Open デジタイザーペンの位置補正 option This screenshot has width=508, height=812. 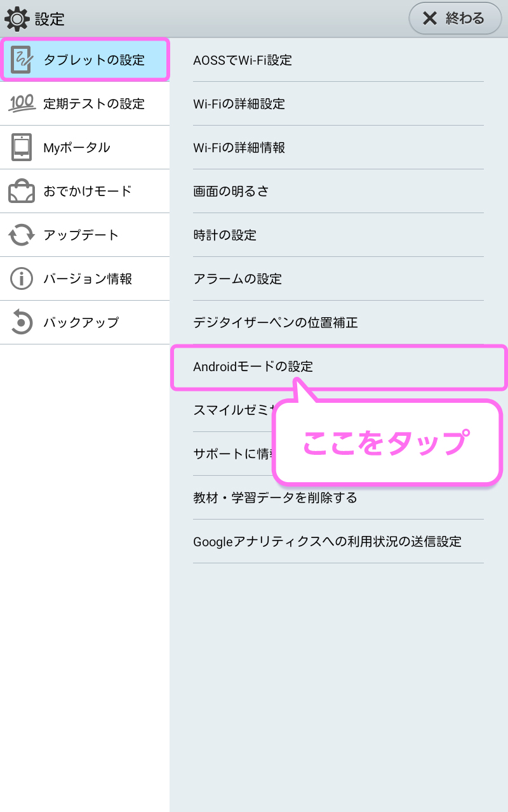coord(338,323)
